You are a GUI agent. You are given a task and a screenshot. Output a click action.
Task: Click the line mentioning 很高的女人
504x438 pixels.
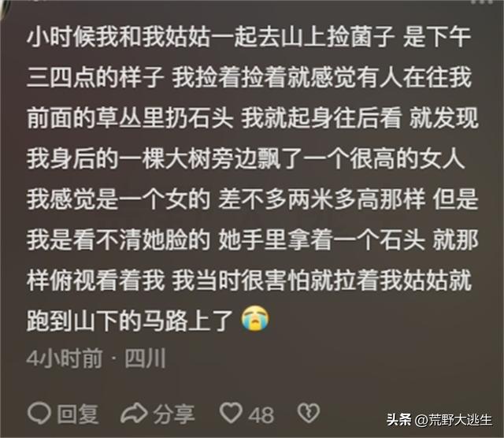click(x=246, y=159)
